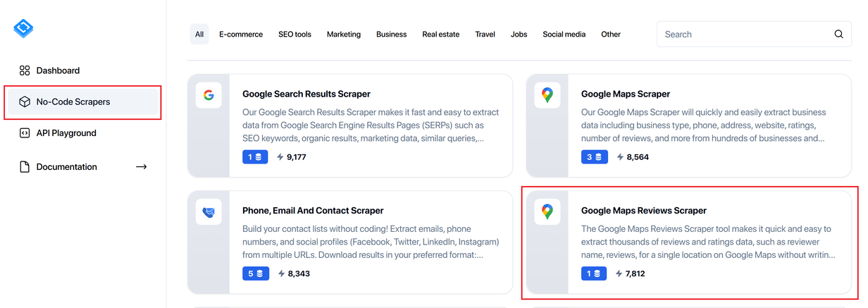The width and height of the screenshot is (868, 308).
Task: Open Google Search Results Scraper title
Action: pos(306,94)
